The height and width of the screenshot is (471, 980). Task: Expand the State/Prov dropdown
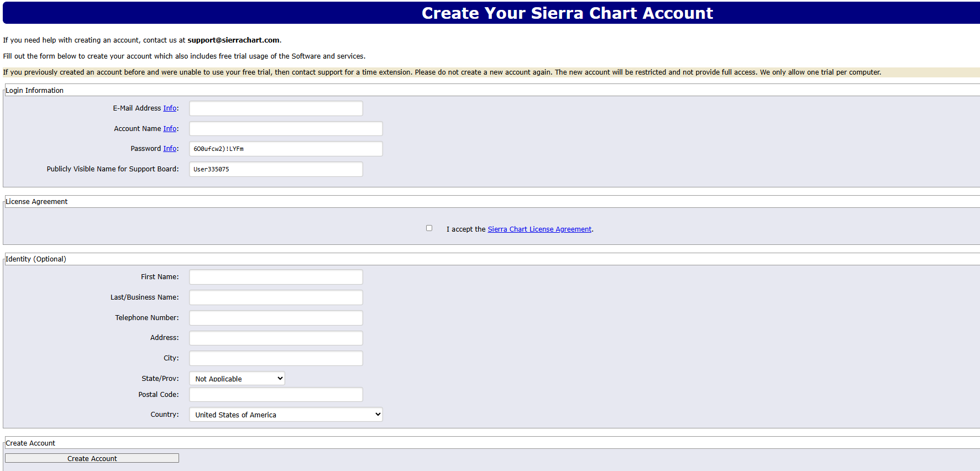(x=237, y=379)
